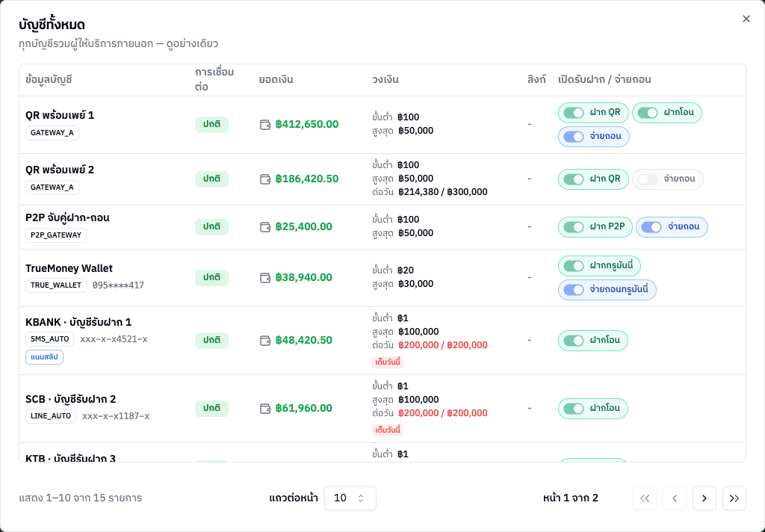Toggle ฝาก QR for QR พร้อมเพย์ 2
Image resolution: width=765 pixels, height=532 pixels.
574,179
